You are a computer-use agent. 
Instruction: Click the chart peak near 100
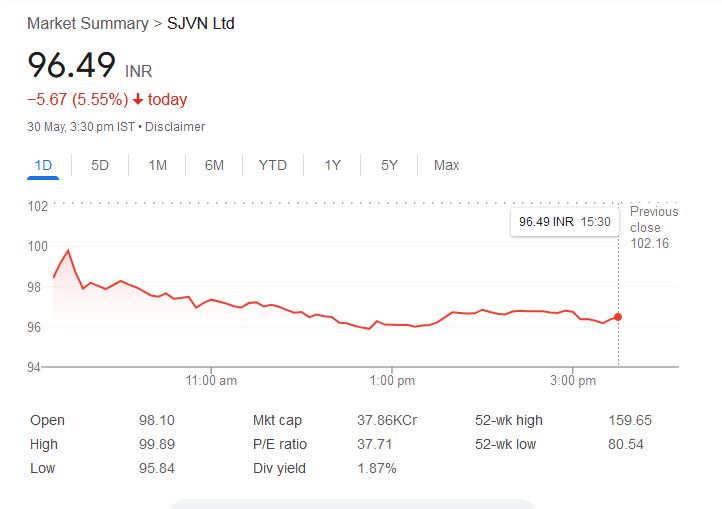point(68,250)
